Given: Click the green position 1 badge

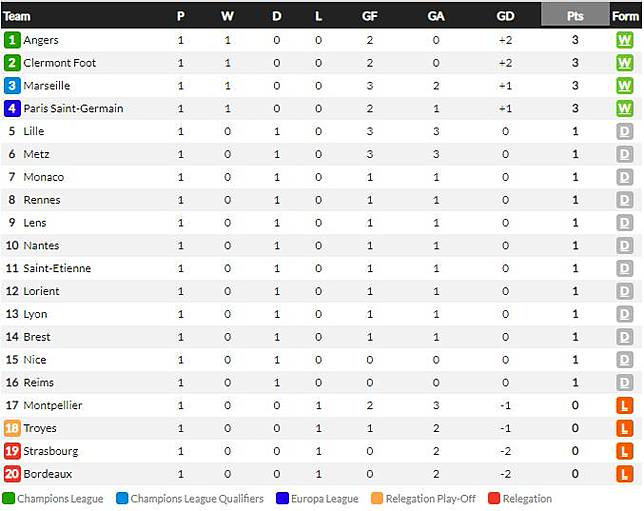Looking at the screenshot, I should click(12, 40).
